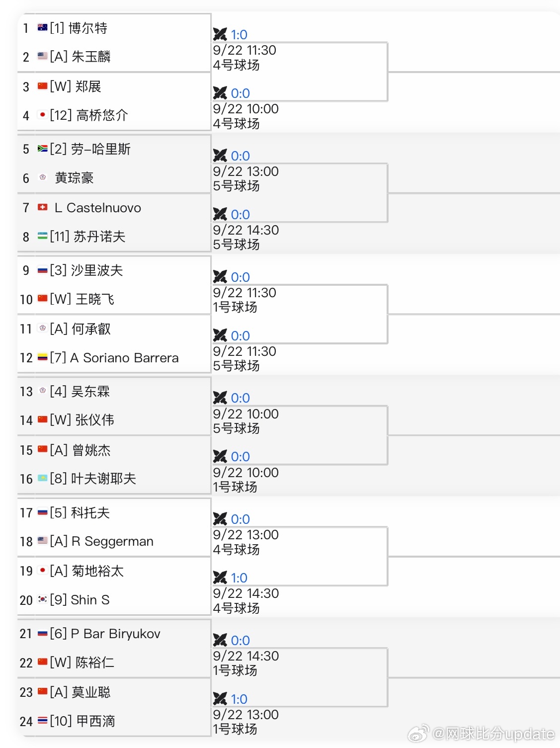Click the 0:0 score for Bar Biryukov vs 陈裕仁
Image resolution: width=560 pixels, height=748 pixels.
click(240, 641)
